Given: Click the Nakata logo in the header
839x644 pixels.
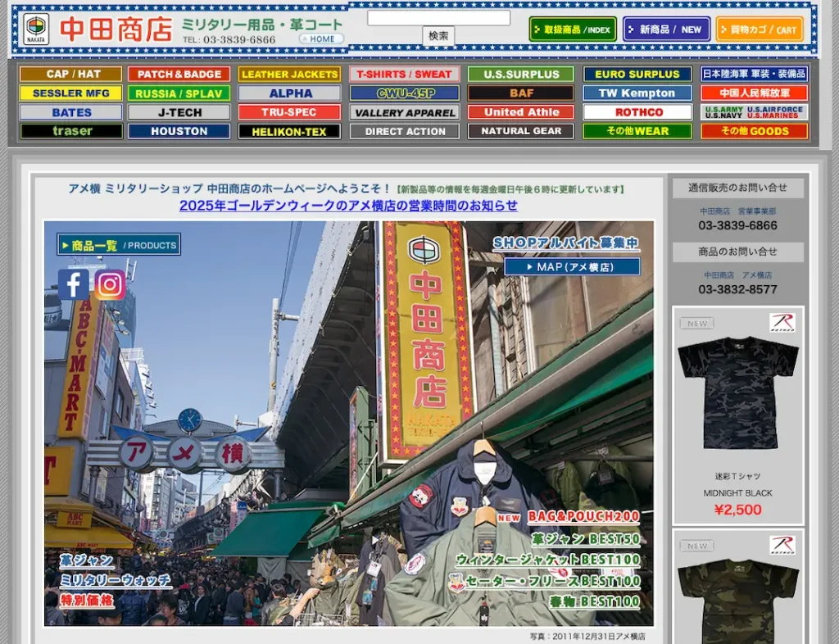Looking at the screenshot, I should tap(36, 29).
